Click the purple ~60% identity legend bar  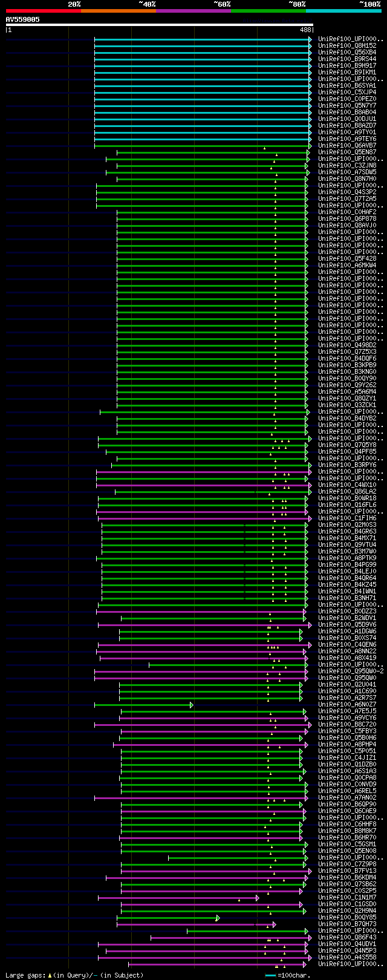pos(193,11)
